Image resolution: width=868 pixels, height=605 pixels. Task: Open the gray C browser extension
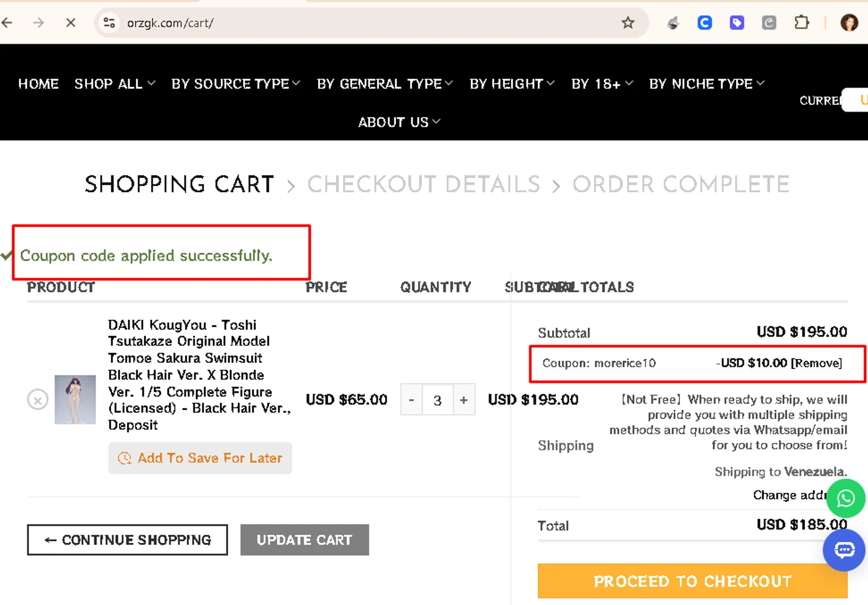point(768,23)
